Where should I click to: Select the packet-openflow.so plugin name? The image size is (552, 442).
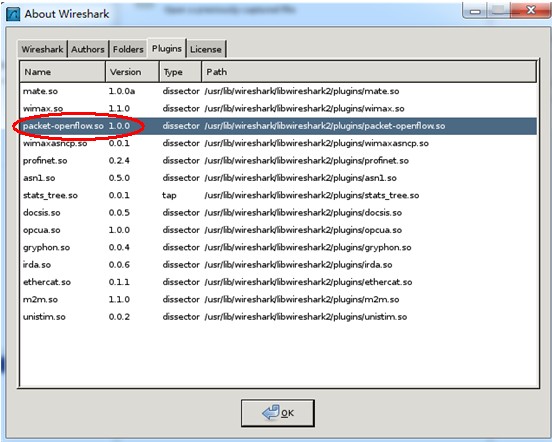(x=63, y=126)
